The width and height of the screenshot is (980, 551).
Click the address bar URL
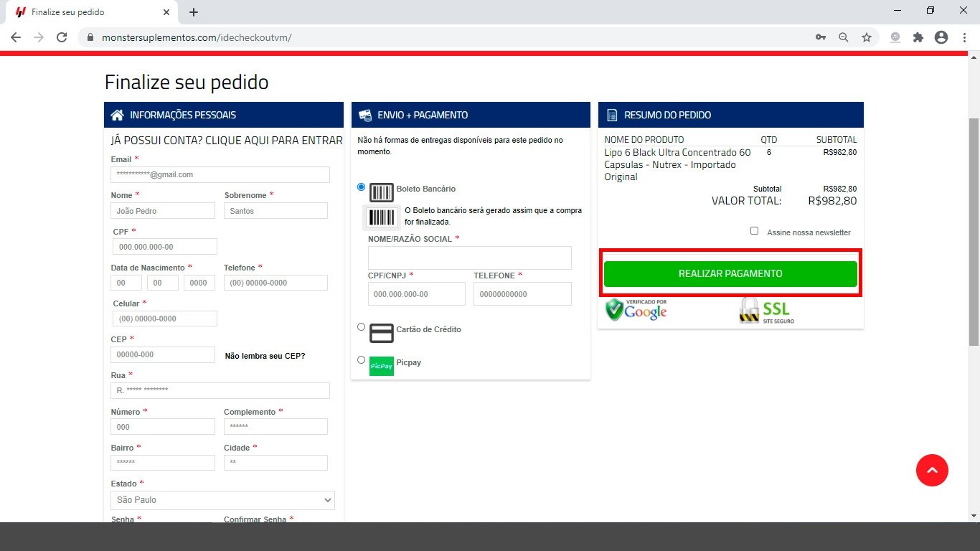[197, 37]
